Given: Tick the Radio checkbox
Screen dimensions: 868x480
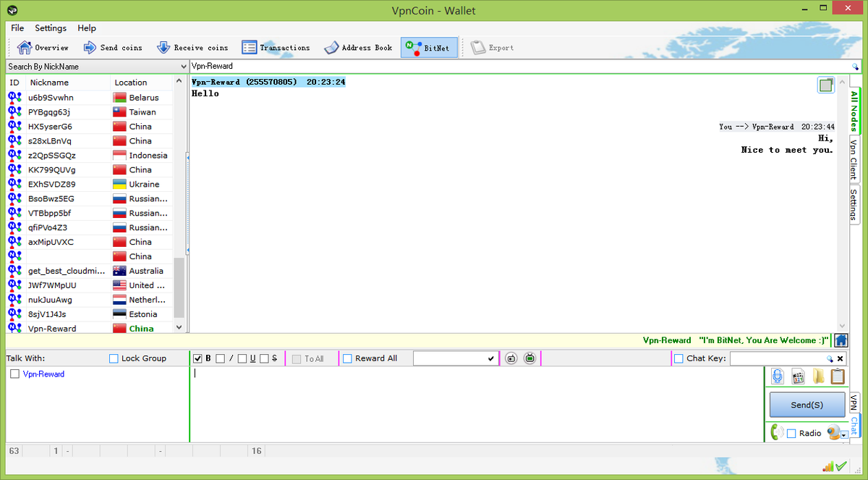Looking at the screenshot, I should (791, 433).
